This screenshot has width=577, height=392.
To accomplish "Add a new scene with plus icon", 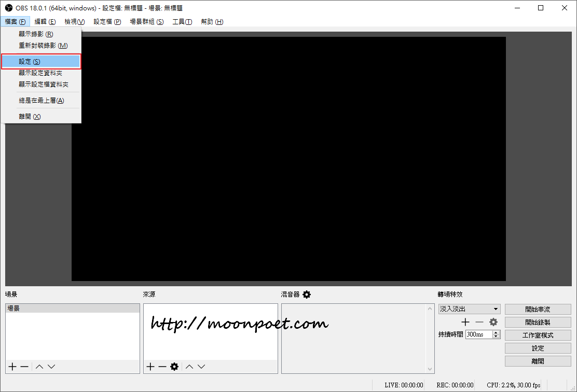I will tap(12, 367).
